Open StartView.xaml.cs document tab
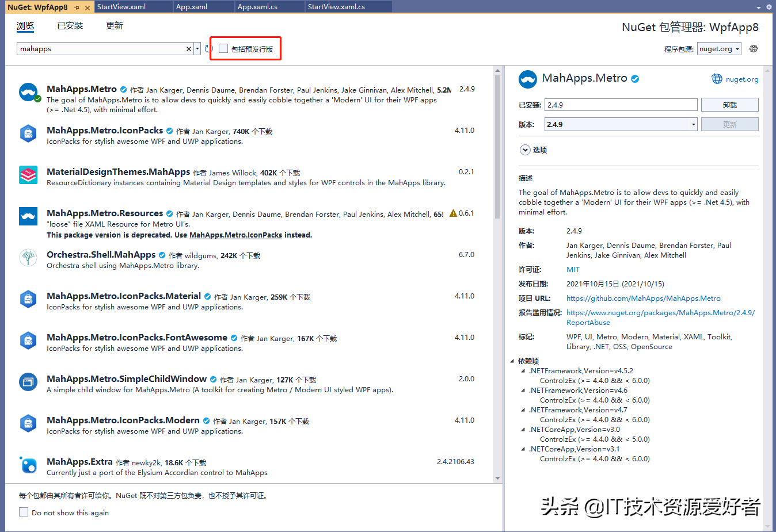This screenshot has width=776, height=532. pyautogui.click(x=349, y=7)
